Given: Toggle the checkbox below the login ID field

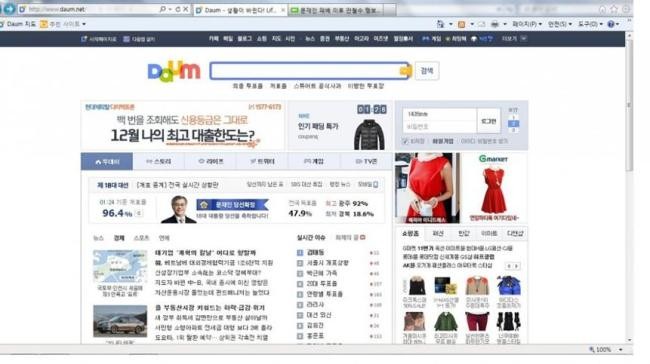Looking at the screenshot, I should (x=405, y=141).
